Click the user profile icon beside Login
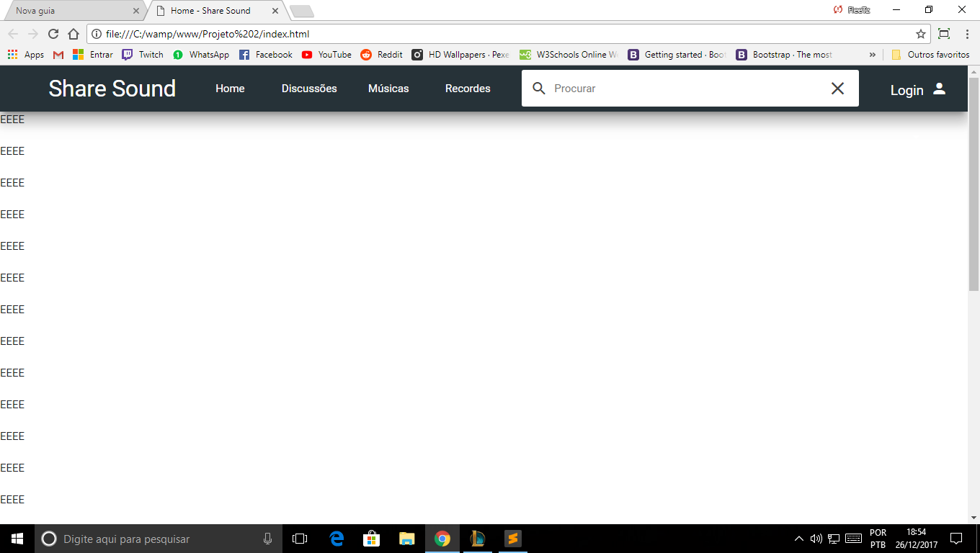980x553 pixels. [x=939, y=89]
